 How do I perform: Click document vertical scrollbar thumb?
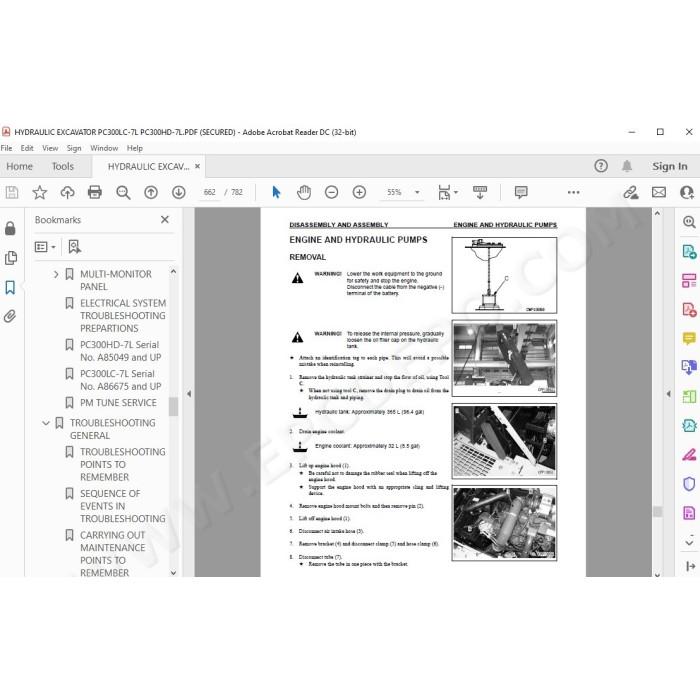(x=657, y=512)
